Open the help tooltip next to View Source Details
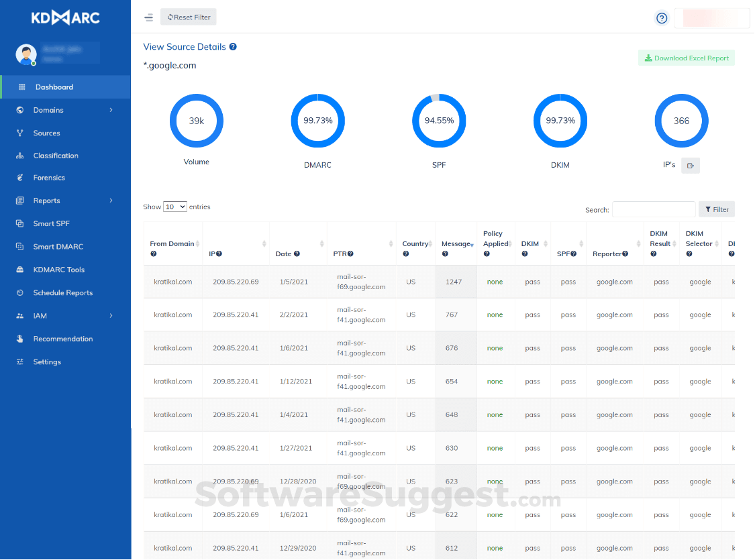 click(234, 46)
